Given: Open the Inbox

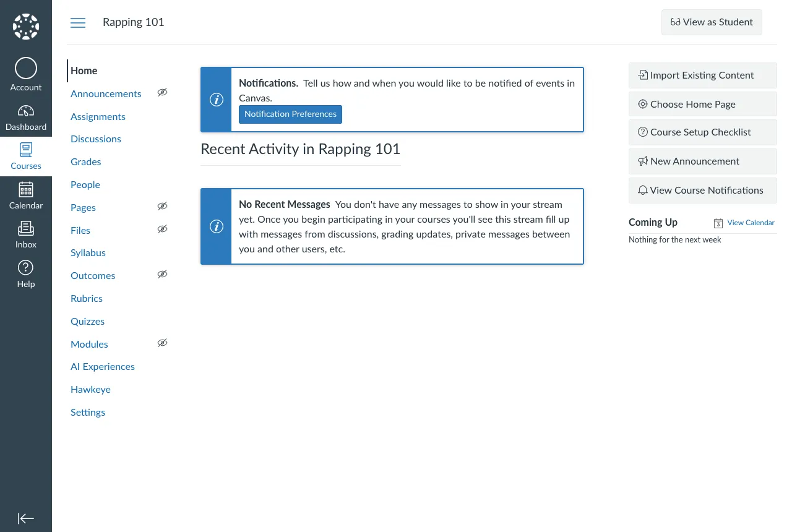Looking at the screenshot, I should coord(26,235).
